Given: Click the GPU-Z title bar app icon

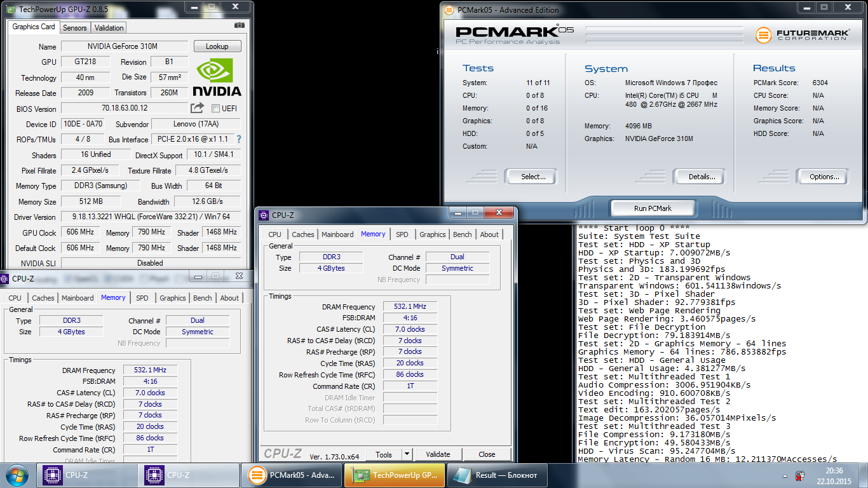Looking at the screenshot, I should point(11,9).
